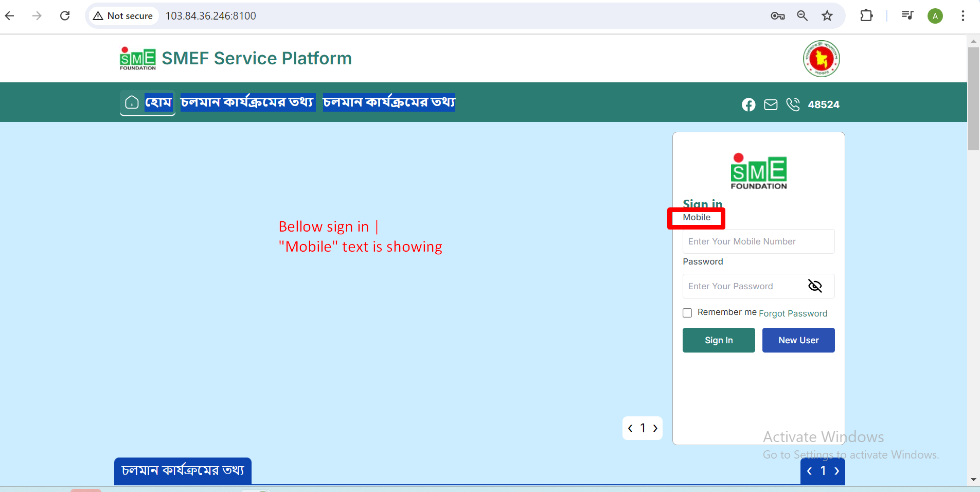The height and width of the screenshot is (492, 980).
Task: Open the media control icon in toolbar
Action: [907, 15]
